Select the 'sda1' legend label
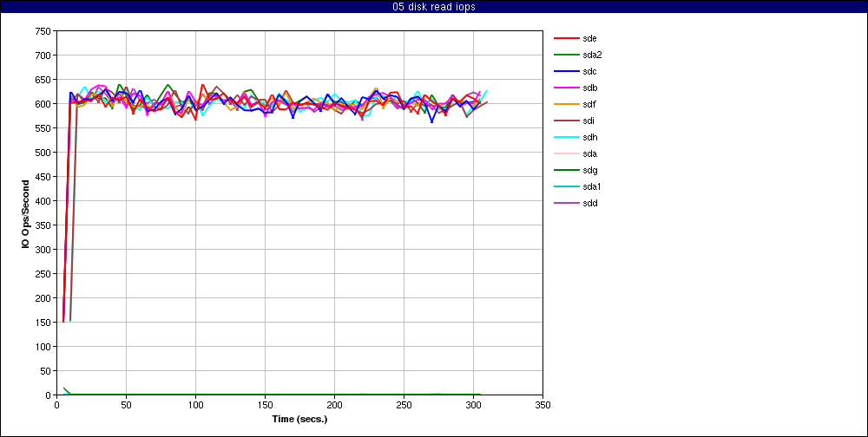 pos(592,186)
